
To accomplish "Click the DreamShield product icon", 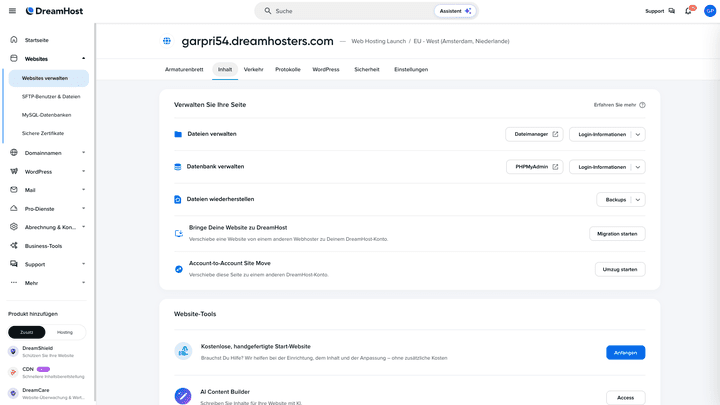I will click(13, 351).
